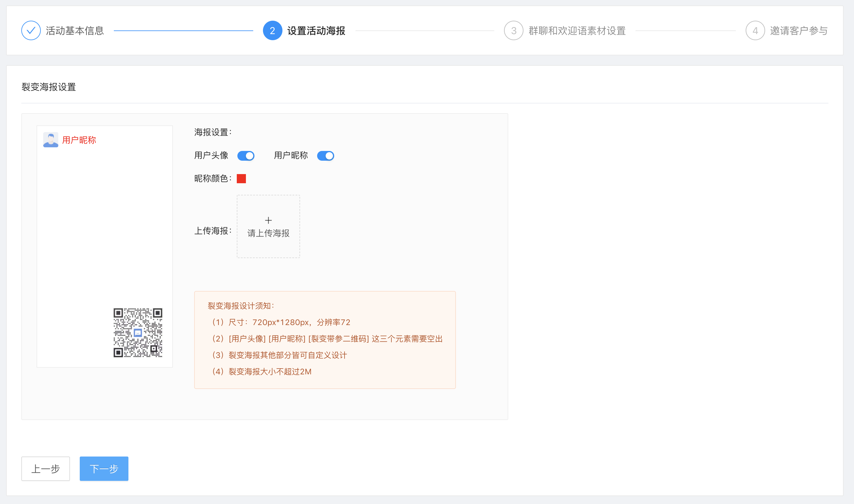This screenshot has height=504, width=854.
Task: Click the 上一步 button
Action: point(46,469)
